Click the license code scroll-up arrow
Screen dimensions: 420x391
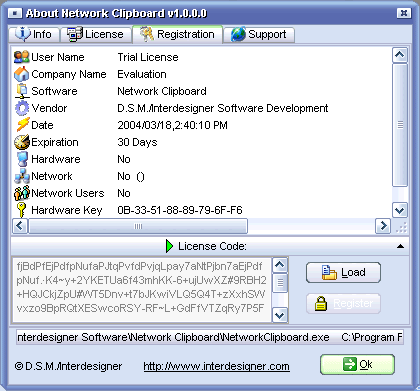(x=280, y=265)
